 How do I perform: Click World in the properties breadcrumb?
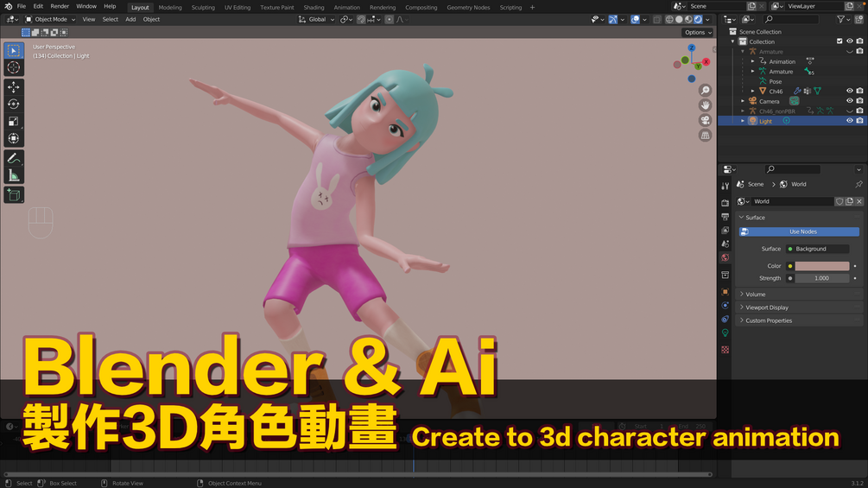798,184
